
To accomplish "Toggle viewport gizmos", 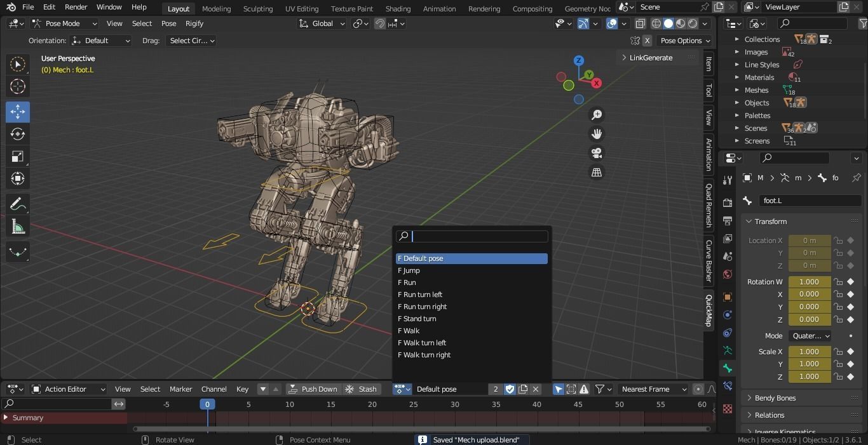I will [583, 23].
